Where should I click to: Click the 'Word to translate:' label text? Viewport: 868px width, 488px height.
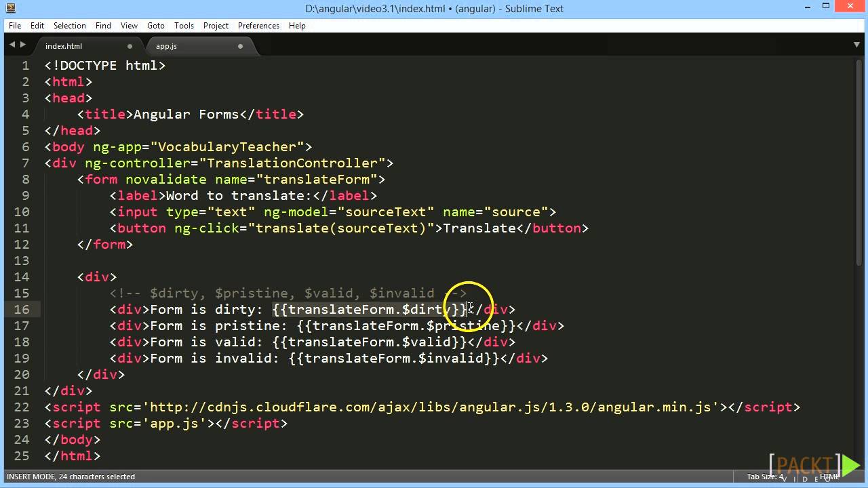tap(239, 196)
